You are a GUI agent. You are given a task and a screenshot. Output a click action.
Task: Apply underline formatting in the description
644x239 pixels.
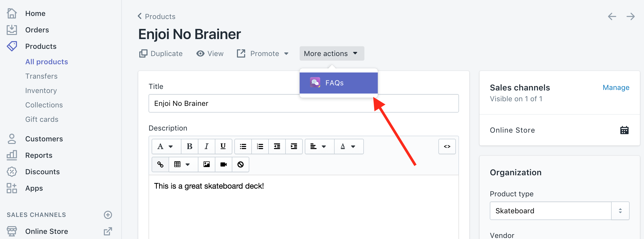(223, 146)
